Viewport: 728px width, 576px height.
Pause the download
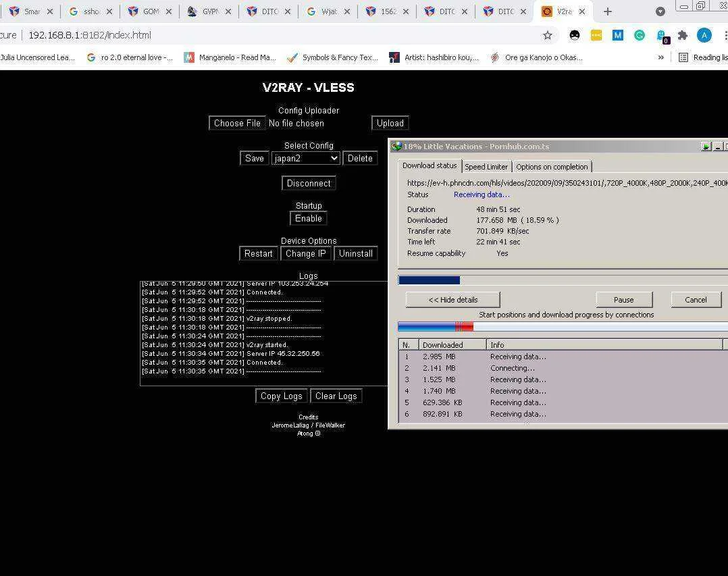pos(623,300)
